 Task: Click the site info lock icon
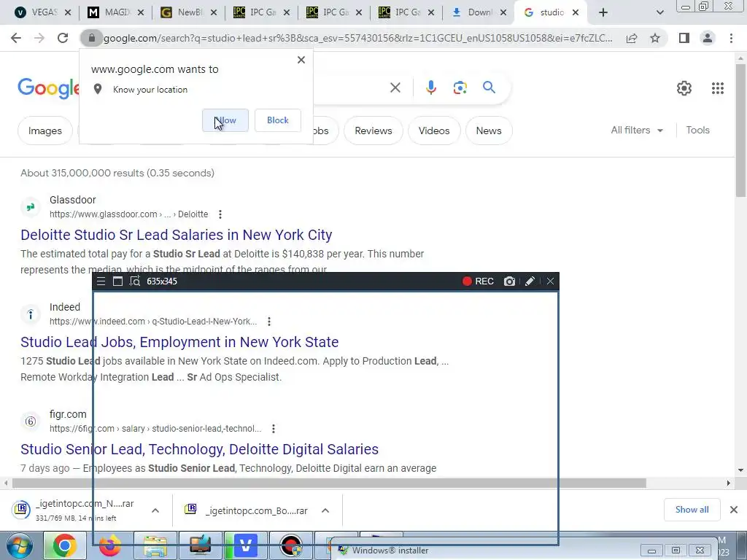pyautogui.click(x=92, y=38)
